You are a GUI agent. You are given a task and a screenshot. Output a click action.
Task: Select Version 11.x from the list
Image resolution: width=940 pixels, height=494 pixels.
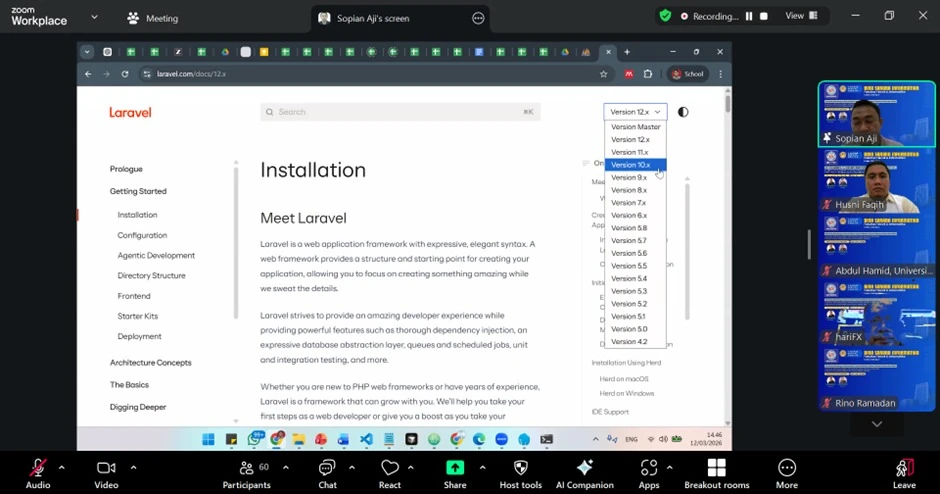(x=635, y=152)
